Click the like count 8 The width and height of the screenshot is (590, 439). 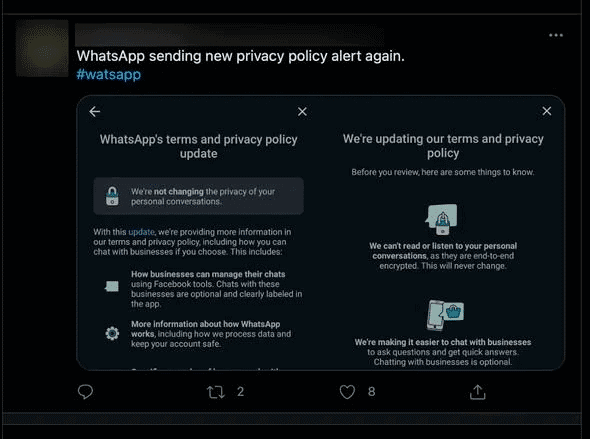(371, 392)
